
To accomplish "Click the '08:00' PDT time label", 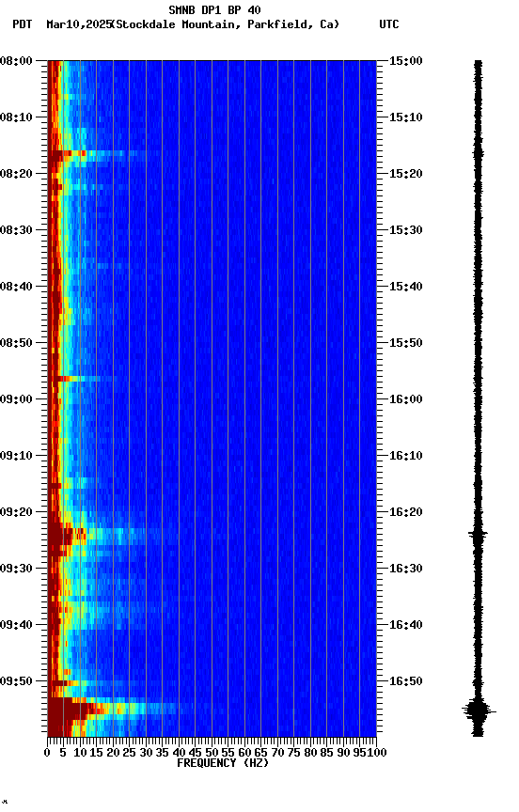I will coord(16,61).
